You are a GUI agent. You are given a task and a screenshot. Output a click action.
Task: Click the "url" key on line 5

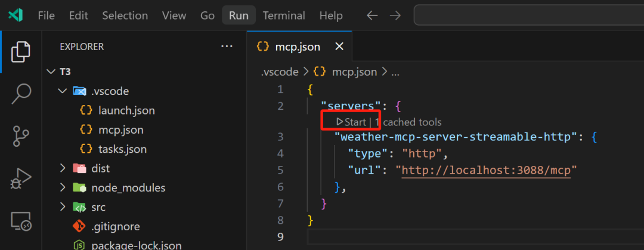click(x=364, y=170)
